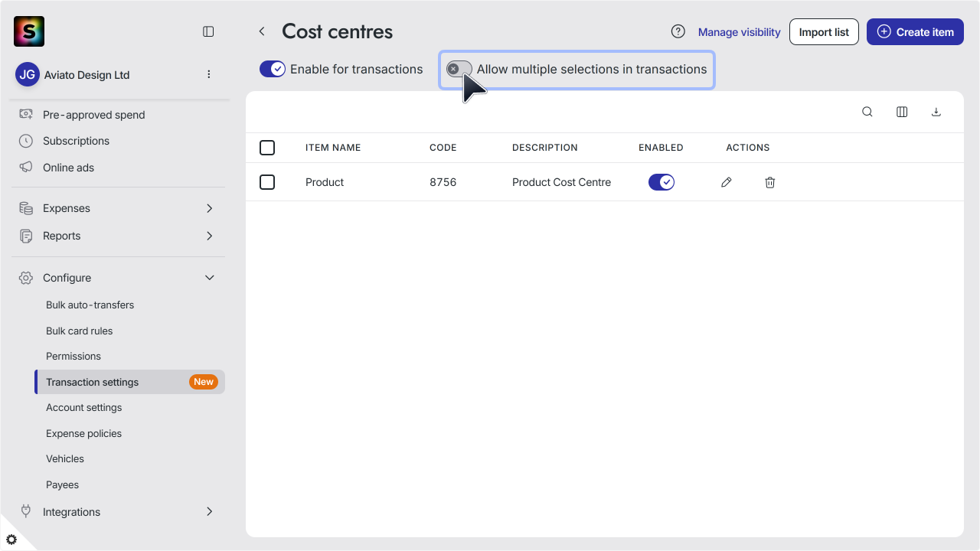
Task: Click the Integrations plug icon
Action: [26, 511]
